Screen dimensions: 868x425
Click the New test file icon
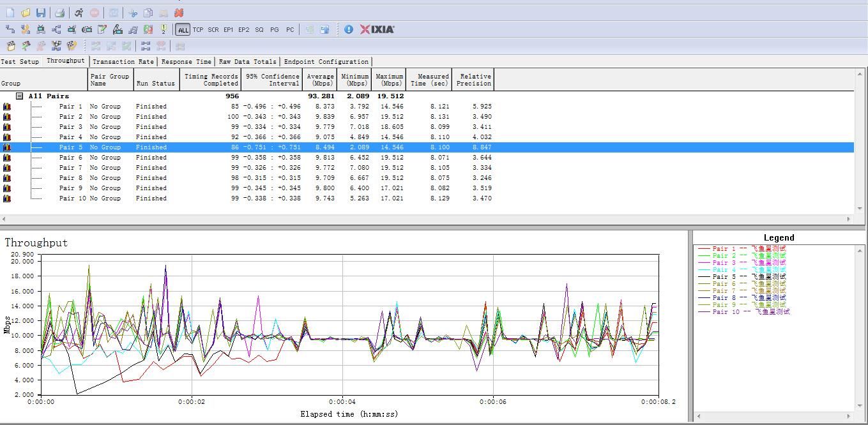pos(10,13)
